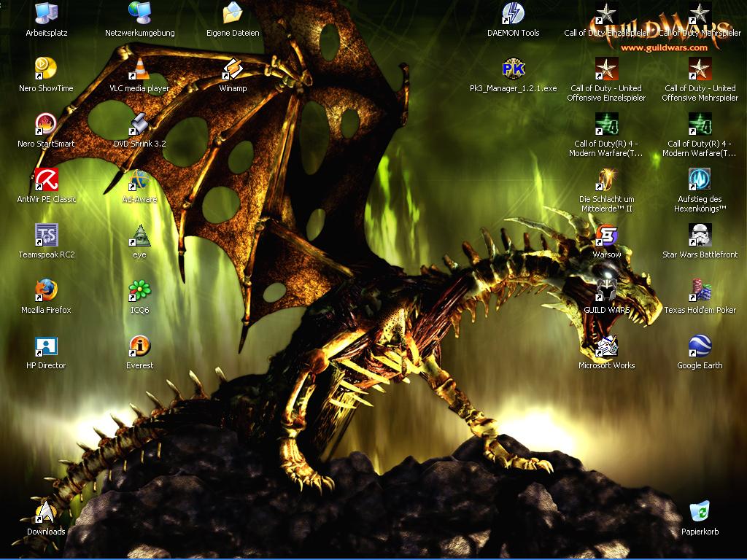Click the Texas Hold'em Poker shortcut

tap(700, 290)
